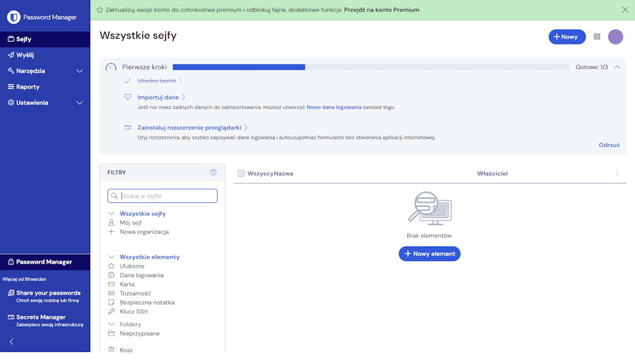Collapse the Pierwsze kroki panel
635x364 pixels.
pos(617,67)
